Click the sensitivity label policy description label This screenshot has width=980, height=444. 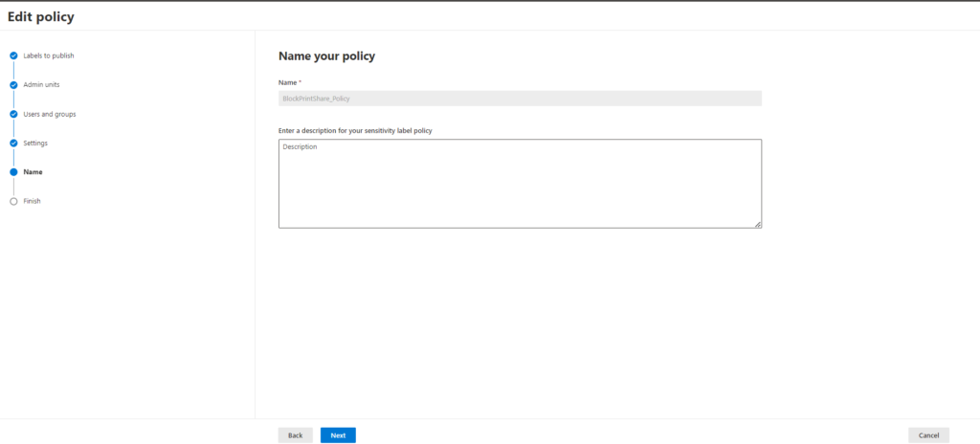coord(355,130)
